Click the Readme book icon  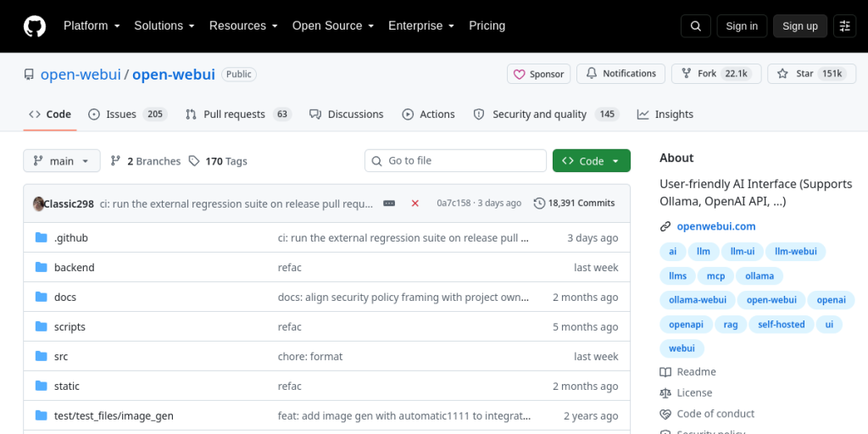click(x=665, y=372)
